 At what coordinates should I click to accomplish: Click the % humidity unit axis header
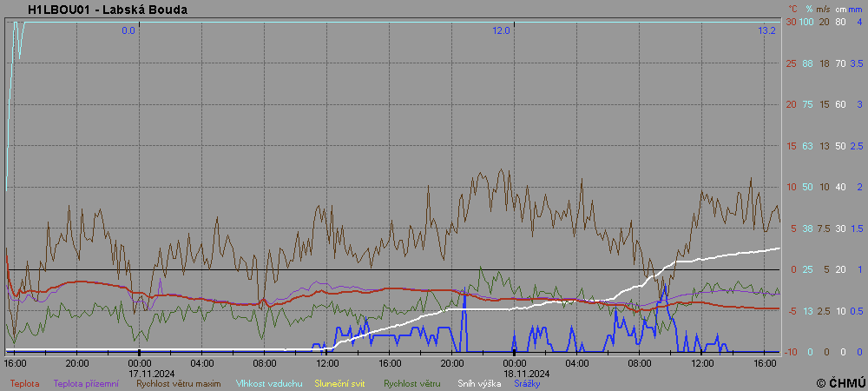(x=807, y=9)
